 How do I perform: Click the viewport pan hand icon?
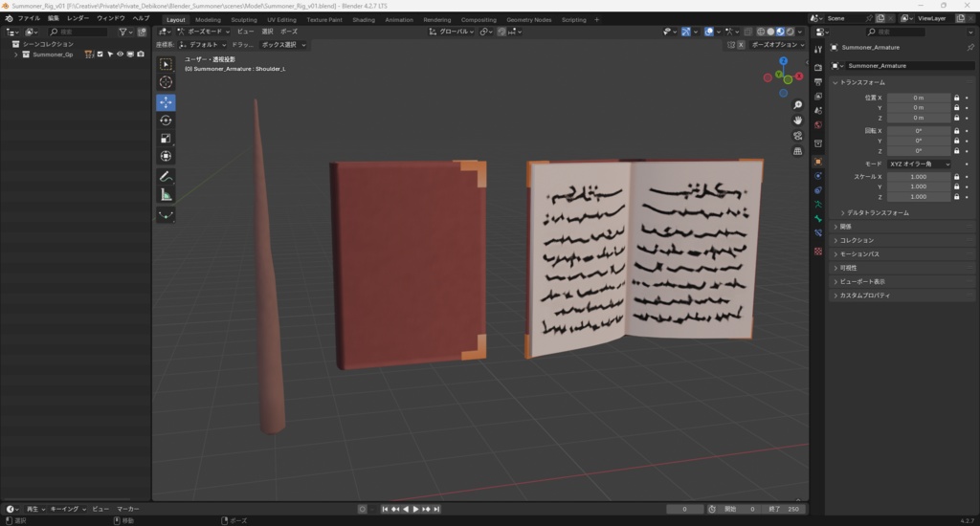coord(797,120)
